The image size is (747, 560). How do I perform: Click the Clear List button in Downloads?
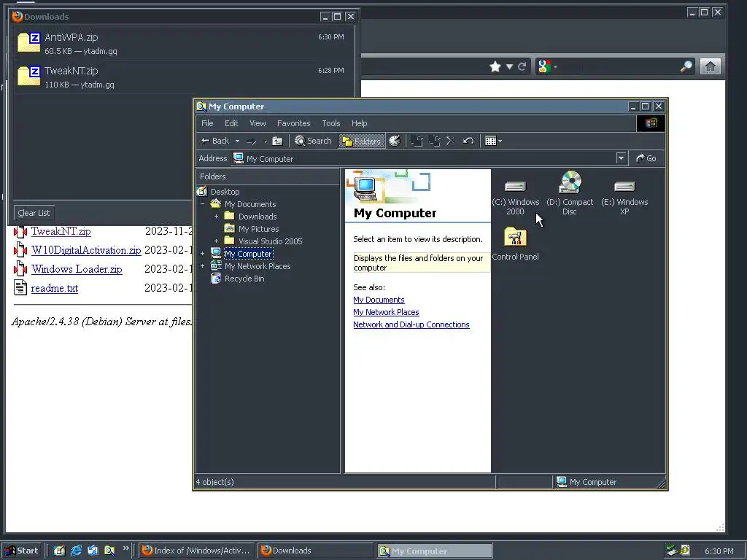pyautogui.click(x=34, y=213)
